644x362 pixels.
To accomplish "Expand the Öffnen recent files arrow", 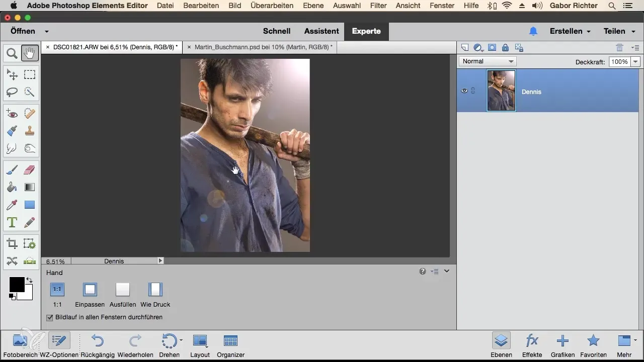I will pos(47,31).
